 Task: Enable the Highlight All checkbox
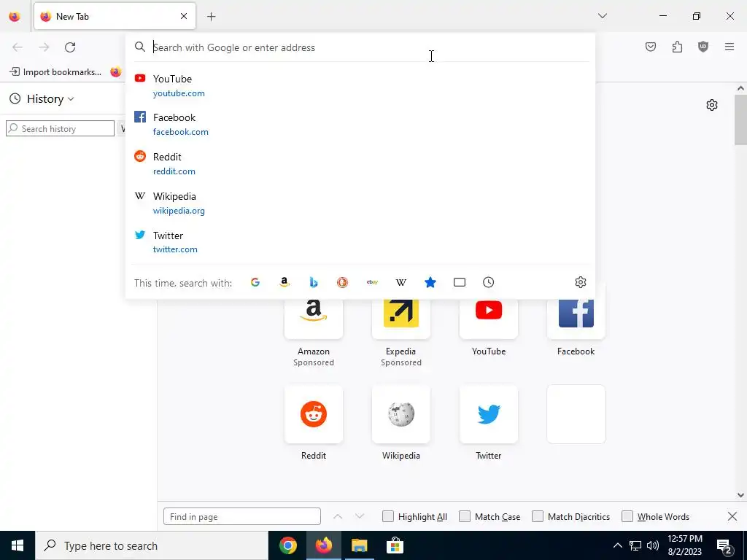[388, 517]
